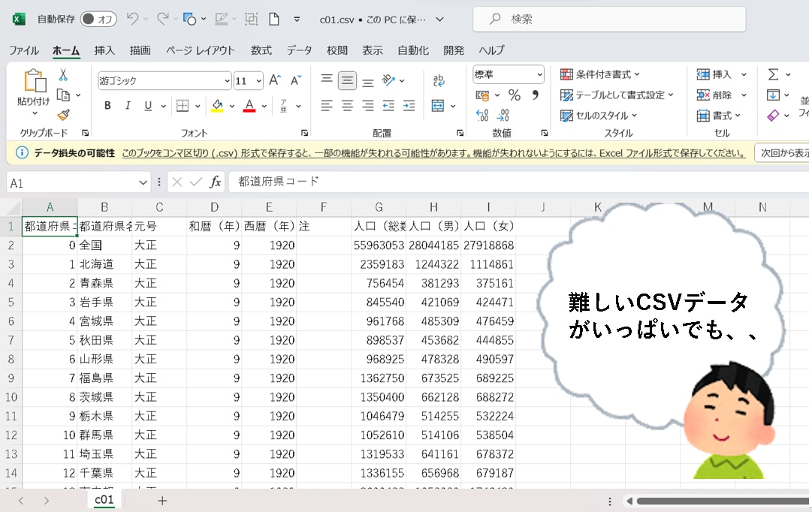Toggle Italic formatting
This screenshot has height=512, width=812.
pos(128,106)
